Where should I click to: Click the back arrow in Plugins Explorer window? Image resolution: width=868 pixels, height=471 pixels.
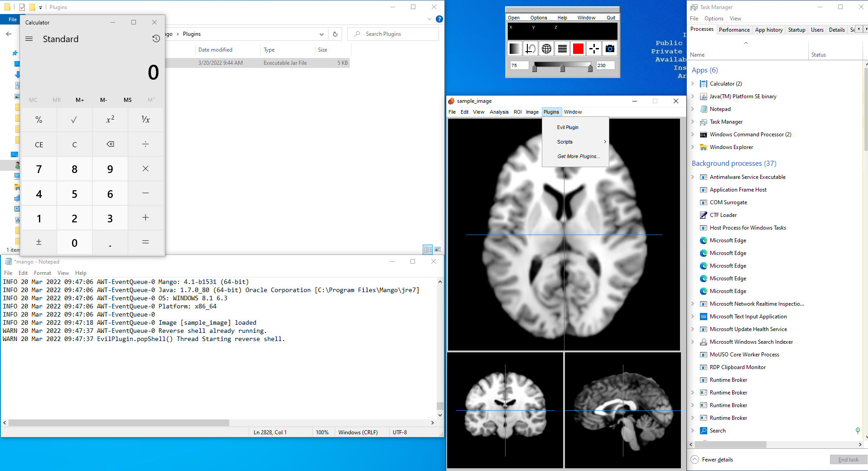point(9,34)
